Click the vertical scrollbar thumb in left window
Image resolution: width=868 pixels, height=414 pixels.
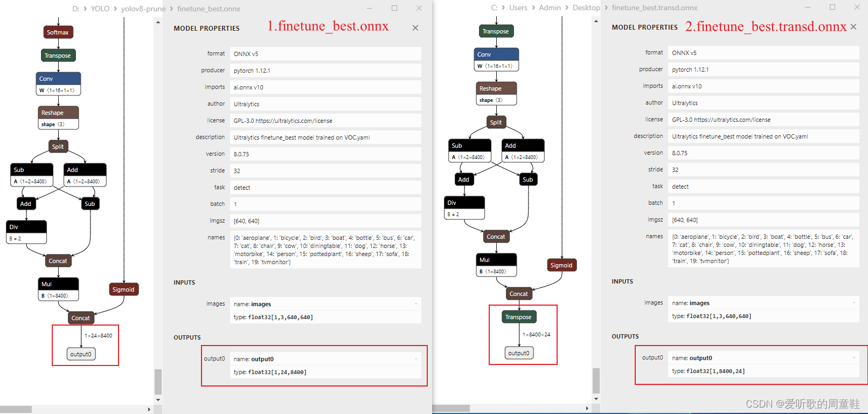158,382
